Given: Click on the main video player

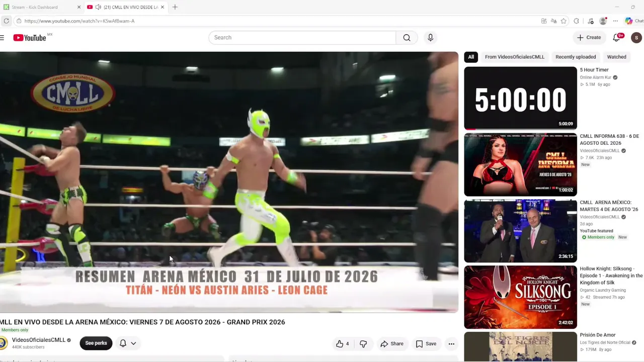Looking at the screenshot, I should point(229,182).
